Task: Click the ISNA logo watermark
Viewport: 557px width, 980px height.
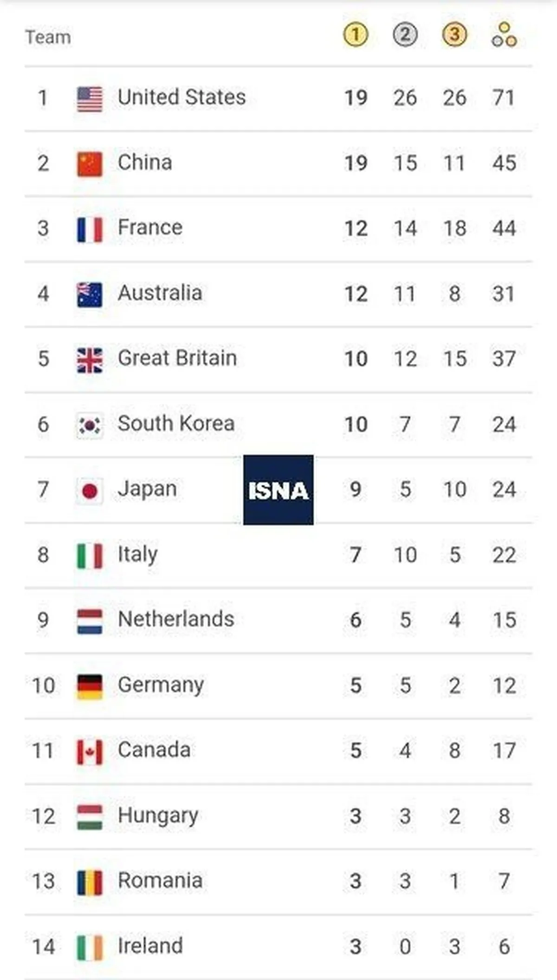Action: [x=278, y=490]
